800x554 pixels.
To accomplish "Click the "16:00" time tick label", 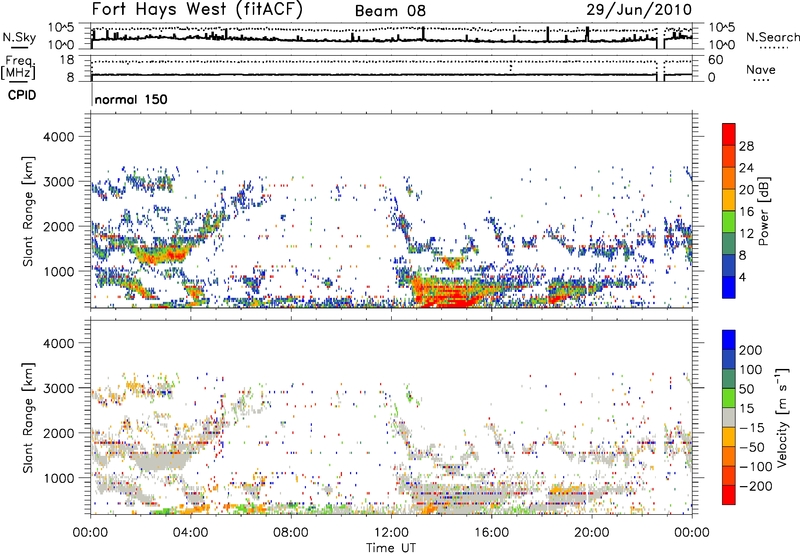I will [491, 533].
